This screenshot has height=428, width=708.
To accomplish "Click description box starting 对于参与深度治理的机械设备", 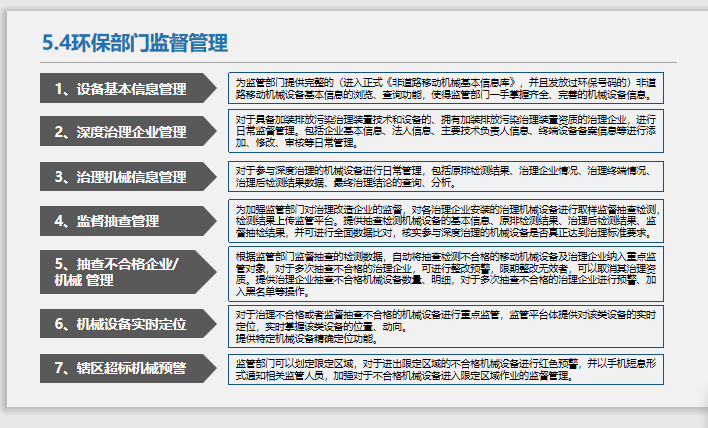I will pos(446,176).
